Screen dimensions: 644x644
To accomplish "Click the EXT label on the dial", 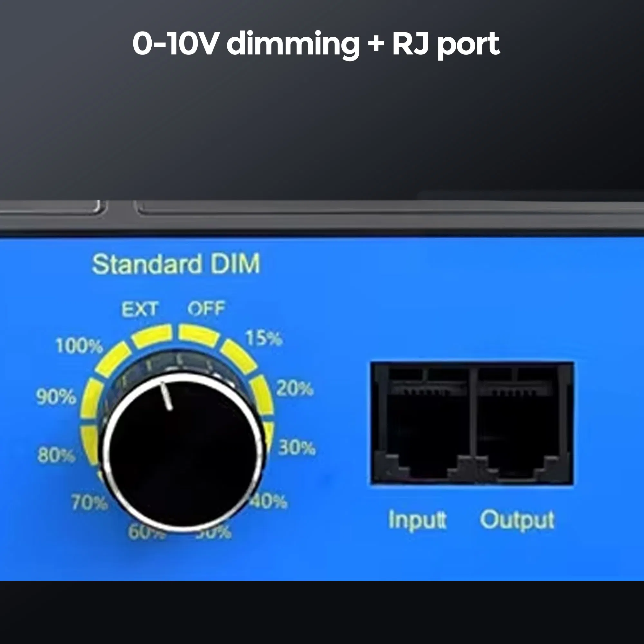I will point(139,309).
